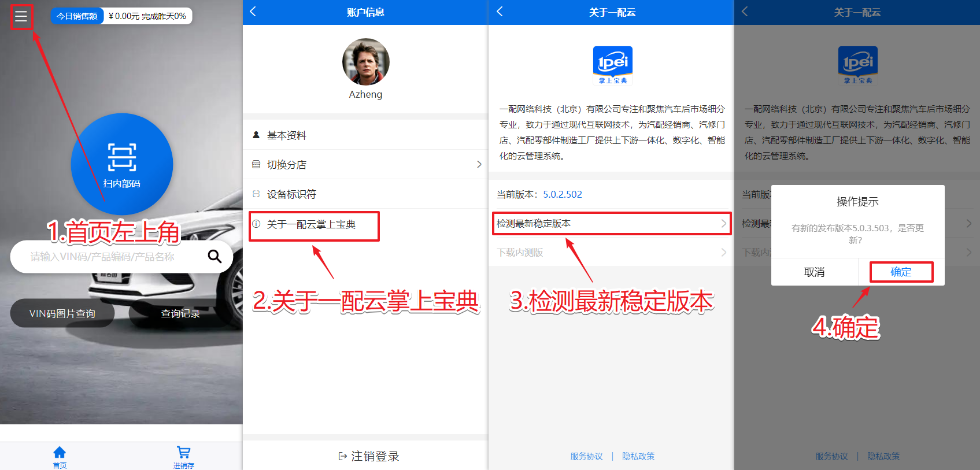This screenshot has height=470, width=980.
Task: Switch to the 进销存 cart tab
Action: coord(183,457)
